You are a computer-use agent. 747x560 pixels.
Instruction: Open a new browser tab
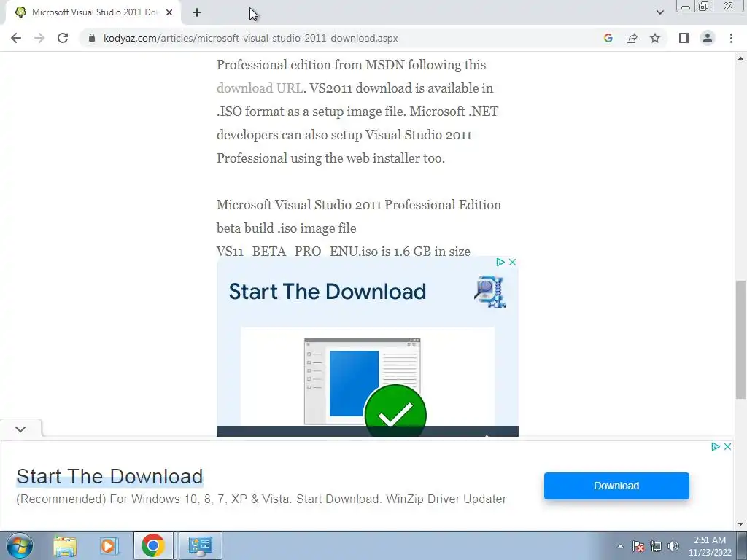click(197, 13)
